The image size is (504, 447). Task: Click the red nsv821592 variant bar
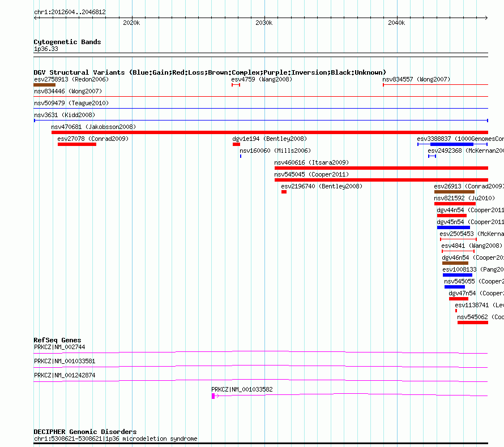[x=455, y=204]
